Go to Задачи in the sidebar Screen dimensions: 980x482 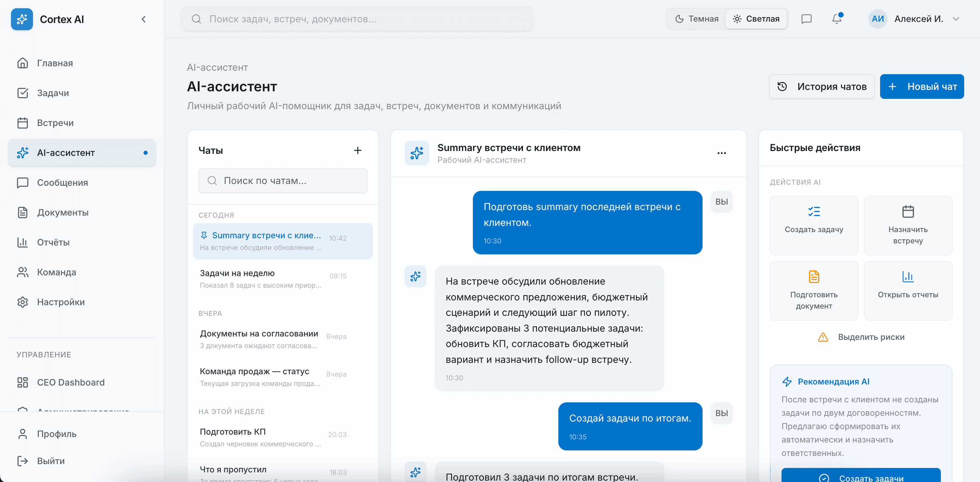(x=82, y=93)
